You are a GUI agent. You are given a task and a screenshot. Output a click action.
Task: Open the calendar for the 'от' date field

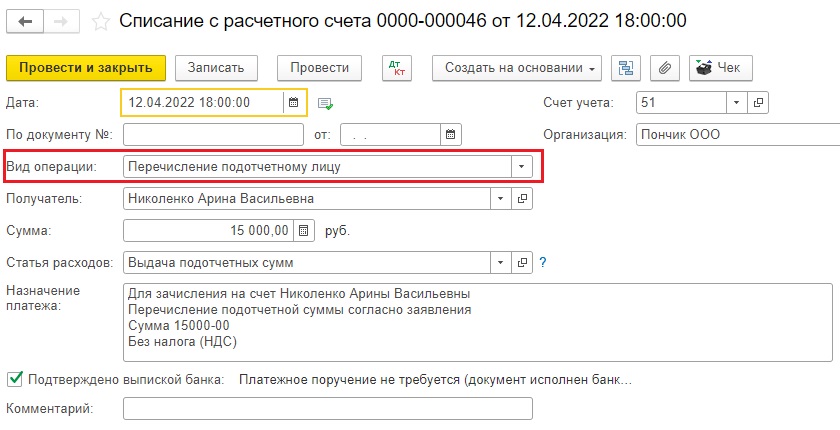pos(451,134)
